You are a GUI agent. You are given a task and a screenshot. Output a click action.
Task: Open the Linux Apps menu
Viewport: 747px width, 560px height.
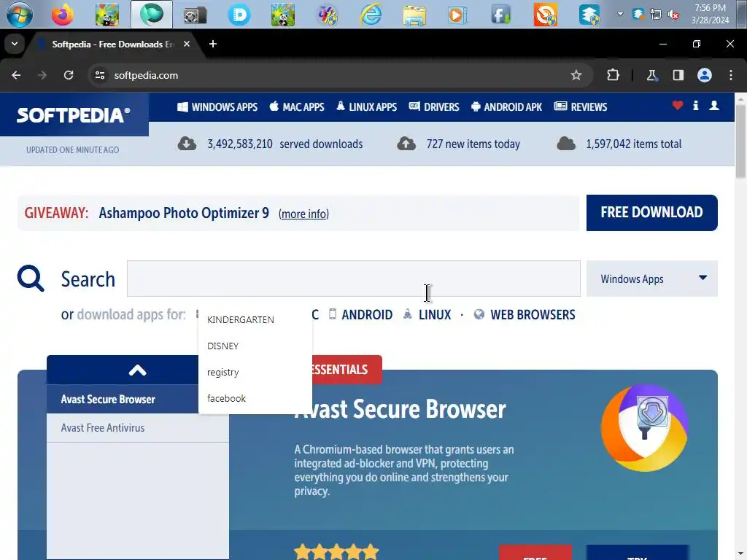tap(366, 107)
